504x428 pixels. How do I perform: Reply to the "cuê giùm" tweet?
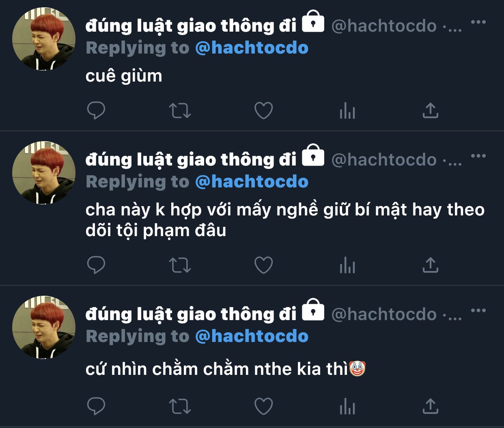pyautogui.click(x=96, y=110)
